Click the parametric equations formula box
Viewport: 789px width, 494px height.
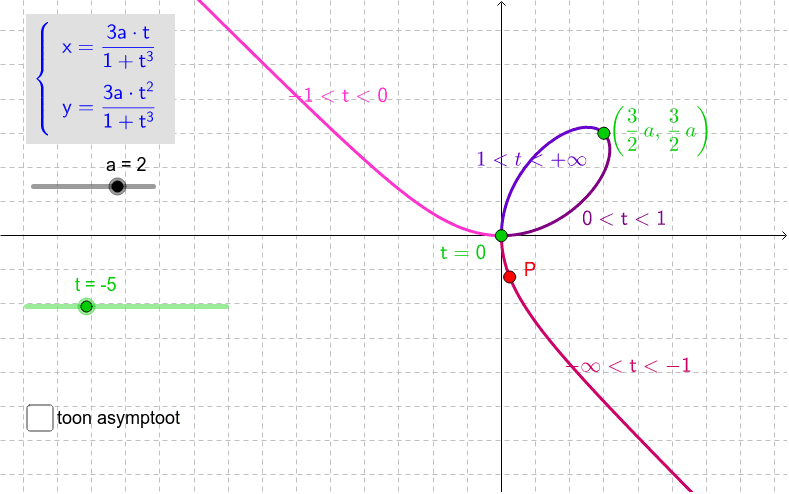coord(101,79)
